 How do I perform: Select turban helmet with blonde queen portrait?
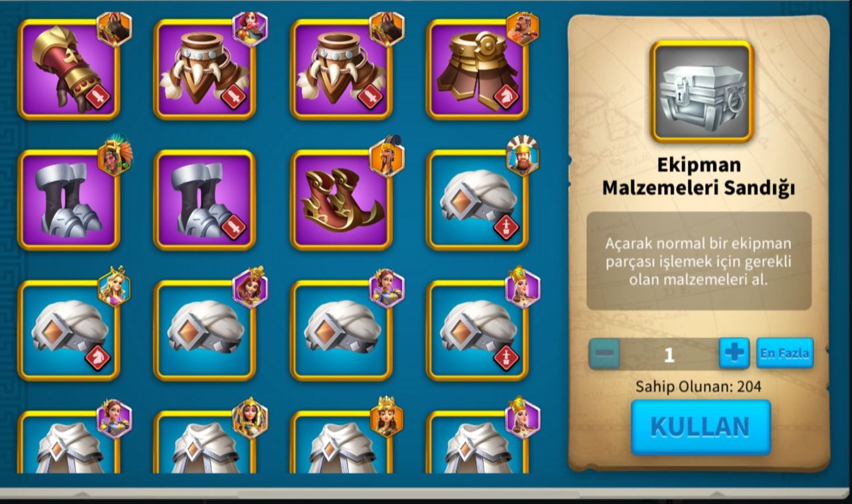(69, 331)
